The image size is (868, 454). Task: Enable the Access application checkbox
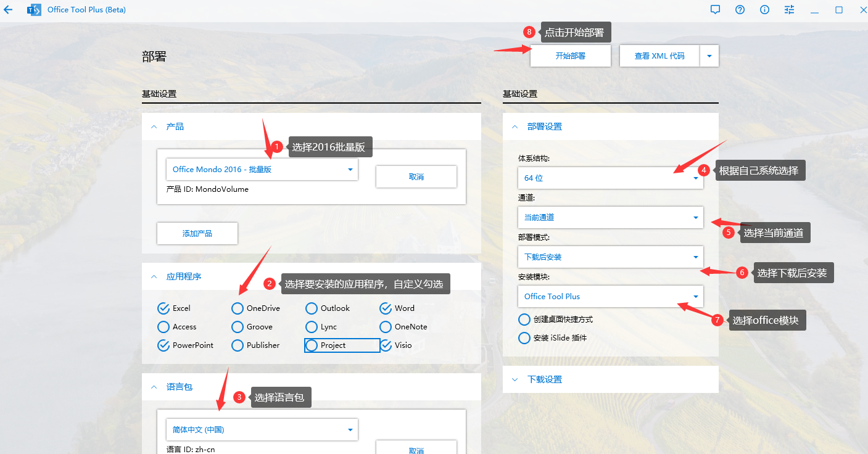click(x=163, y=327)
